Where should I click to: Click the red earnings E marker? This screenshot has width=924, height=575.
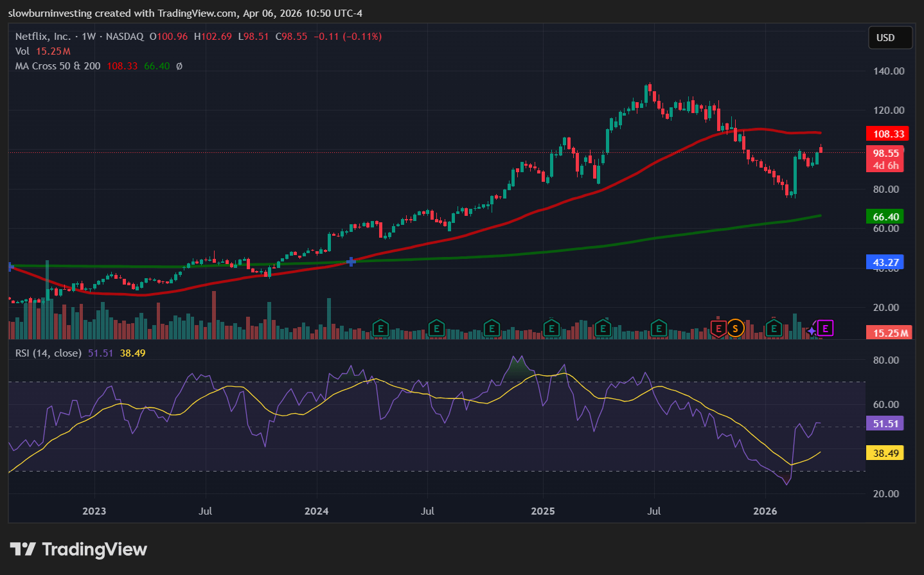pyautogui.click(x=718, y=329)
